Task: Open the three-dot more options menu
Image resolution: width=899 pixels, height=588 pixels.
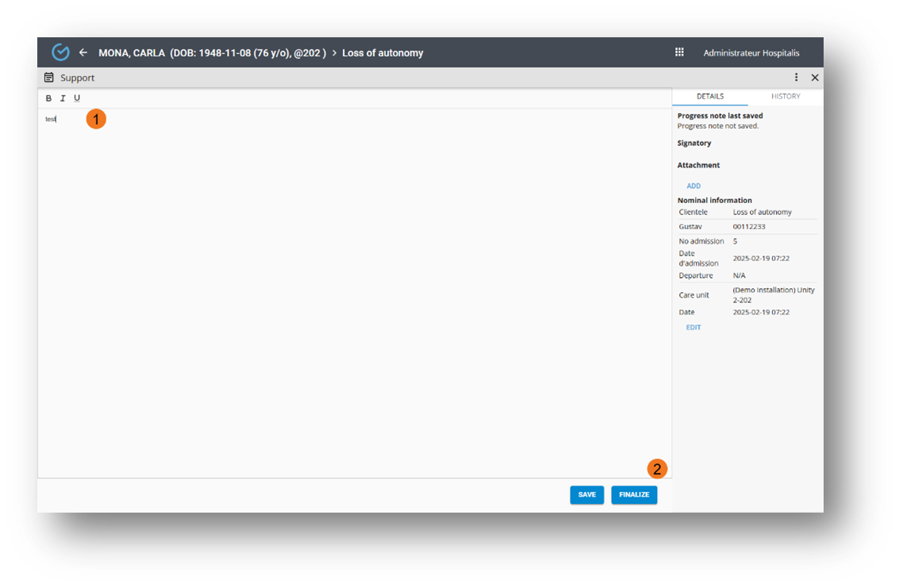Action: tap(796, 78)
